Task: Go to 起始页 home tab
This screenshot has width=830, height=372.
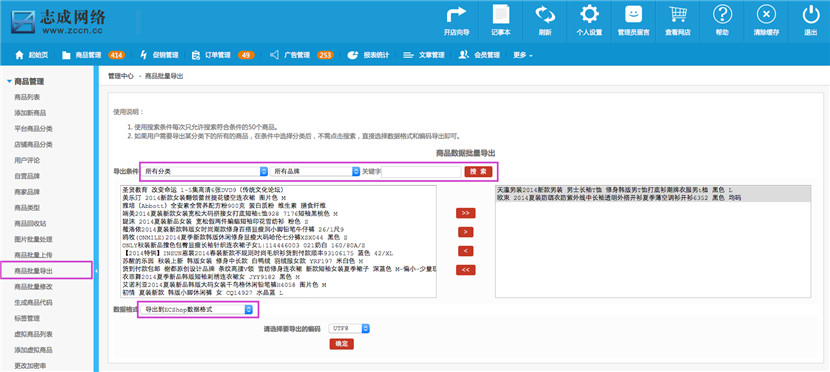Action: coord(32,55)
